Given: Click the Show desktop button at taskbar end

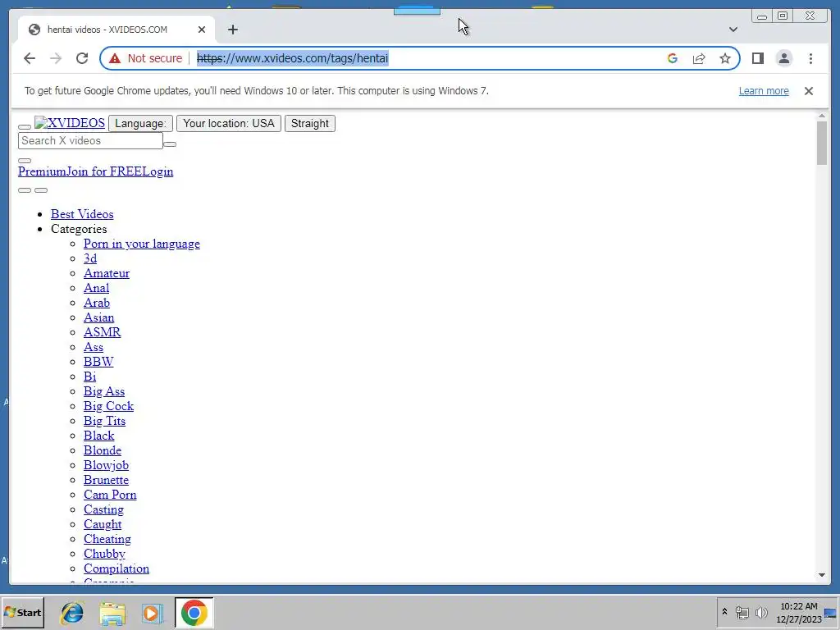Looking at the screenshot, I should point(831,612).
